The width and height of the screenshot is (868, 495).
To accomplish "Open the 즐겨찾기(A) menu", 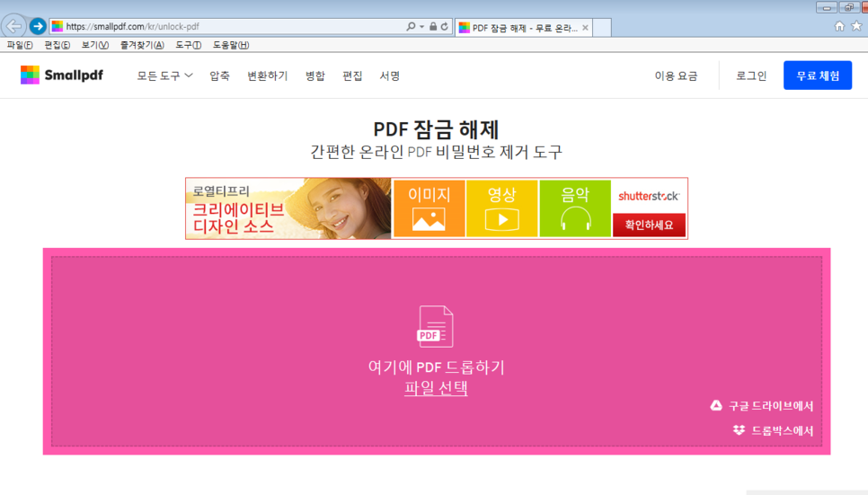I will (142, 45).
